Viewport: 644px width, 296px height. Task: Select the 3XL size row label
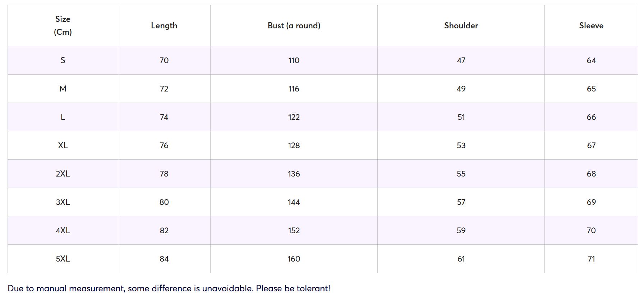pyautogui.click(x=63, y=202)
